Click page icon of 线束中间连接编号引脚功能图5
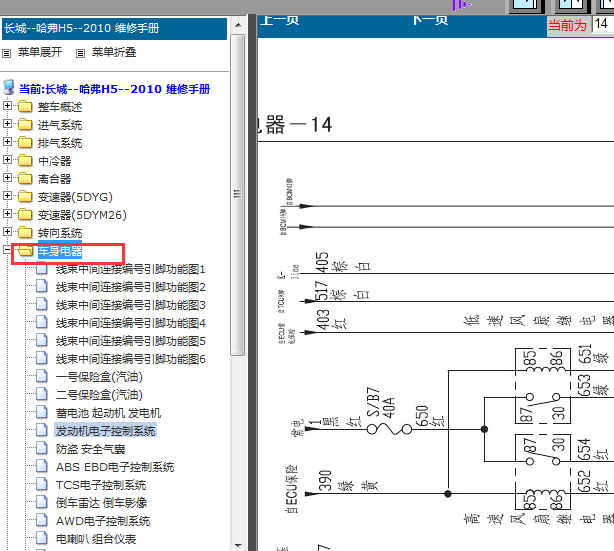Image resolution: width=614 pixels, height=551 pixels. click(42, 340)
